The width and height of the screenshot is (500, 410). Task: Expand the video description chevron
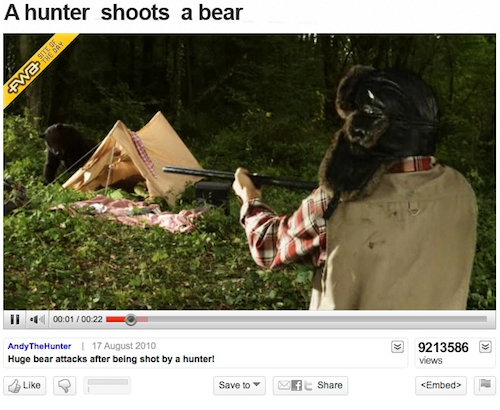397,347
